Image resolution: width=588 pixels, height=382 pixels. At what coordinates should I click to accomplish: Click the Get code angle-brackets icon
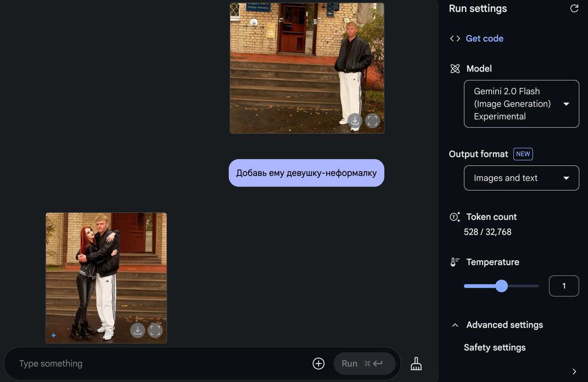click(x=455, y=39)
